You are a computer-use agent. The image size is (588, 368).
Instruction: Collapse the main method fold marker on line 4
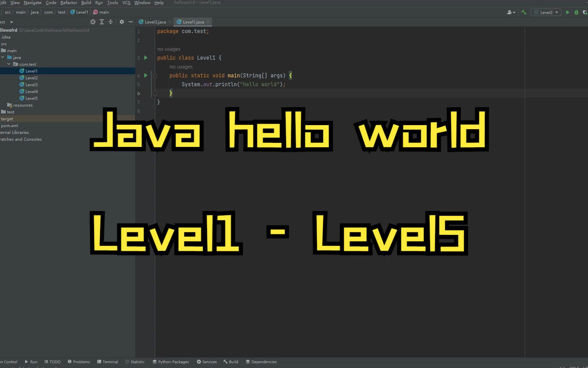coord(155,76)
